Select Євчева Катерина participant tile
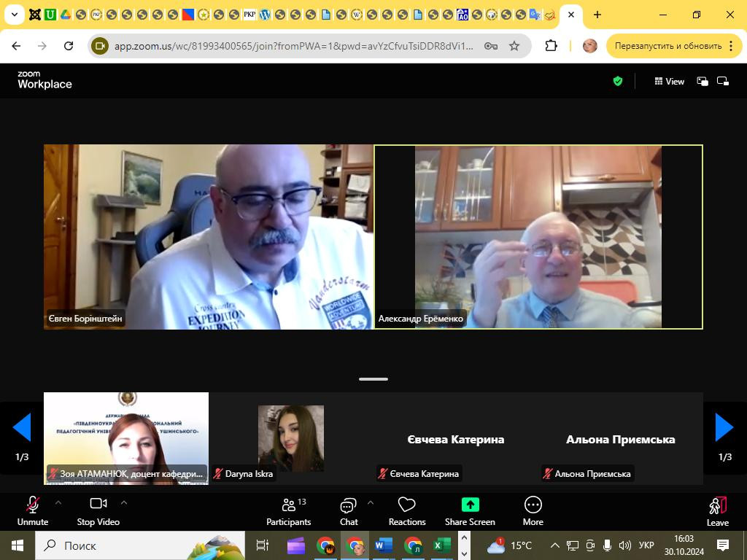The height and width of the screenshot is (560, 747). (x=456, y=438)
